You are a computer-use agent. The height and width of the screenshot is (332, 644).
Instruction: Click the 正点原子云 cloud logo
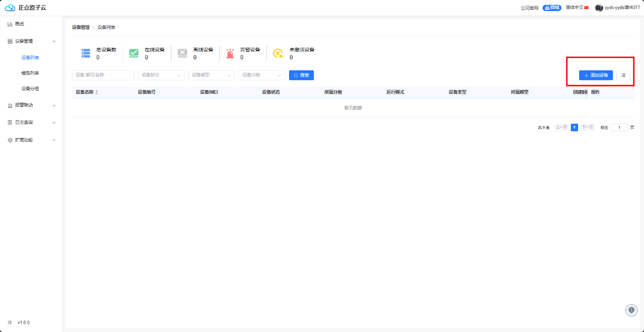pyautogui.click(x=10, y=8)
